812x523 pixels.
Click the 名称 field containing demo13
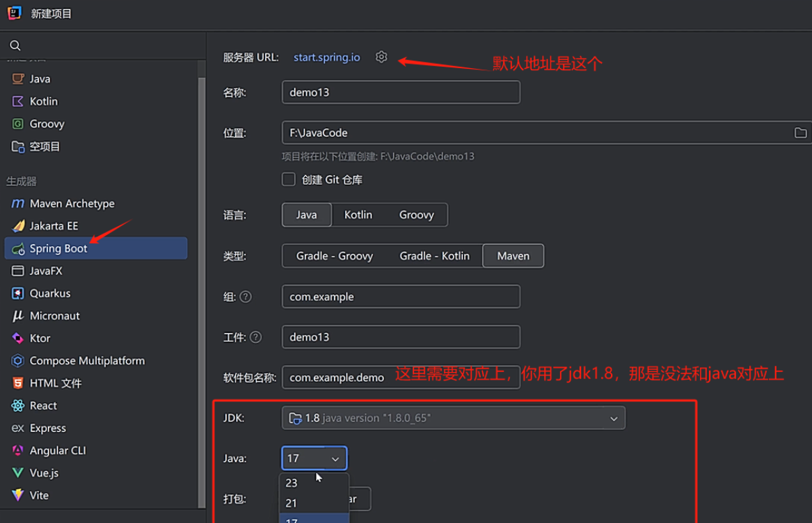tap(401, 92)
